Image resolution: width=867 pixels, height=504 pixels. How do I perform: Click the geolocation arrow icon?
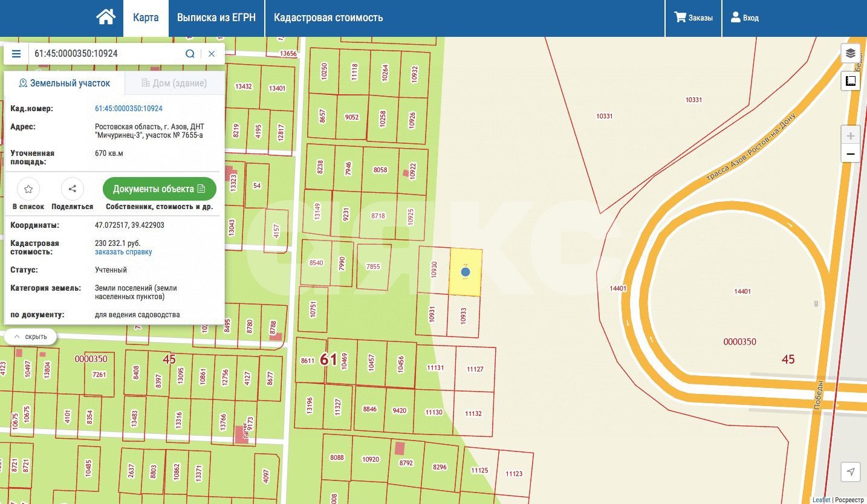click(x=851, y=472)
